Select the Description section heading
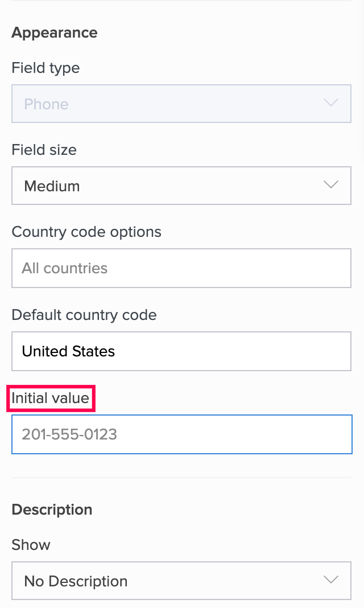 pos(52,510)
